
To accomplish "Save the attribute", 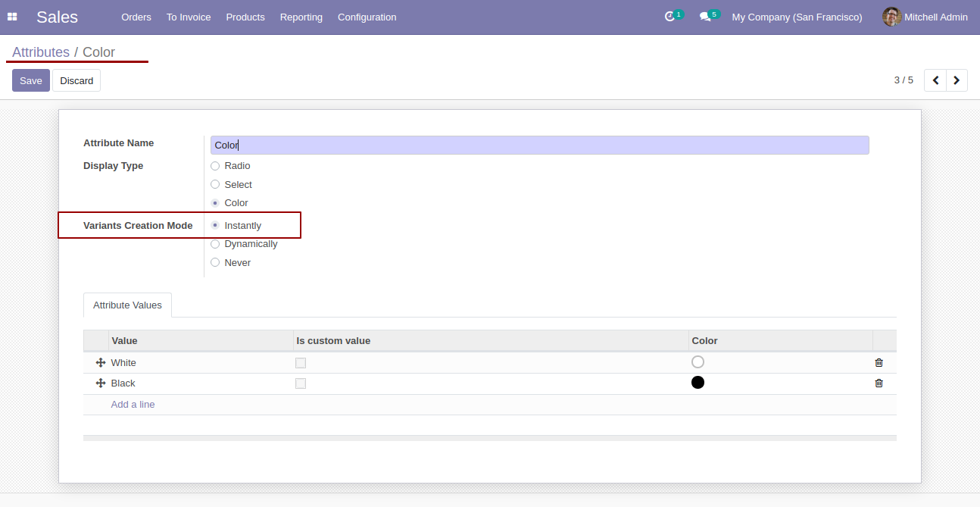I will click(31, 80).
